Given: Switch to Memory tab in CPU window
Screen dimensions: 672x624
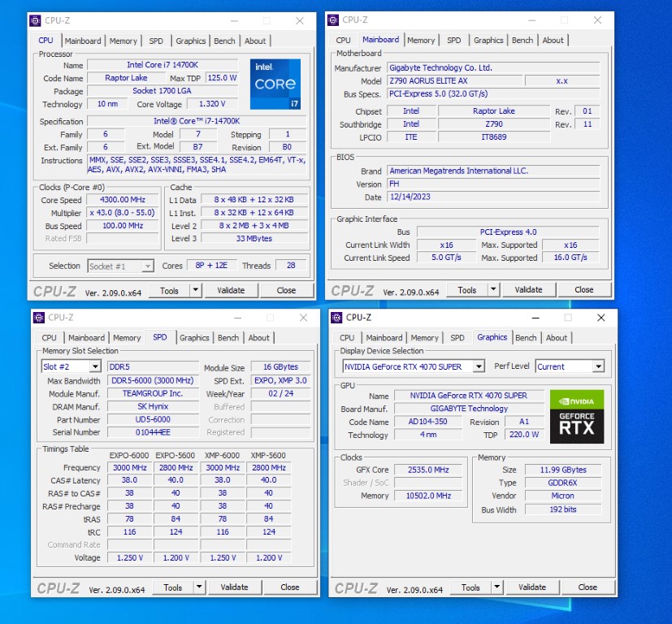Looking at the screenshot, I should (124, 41).
